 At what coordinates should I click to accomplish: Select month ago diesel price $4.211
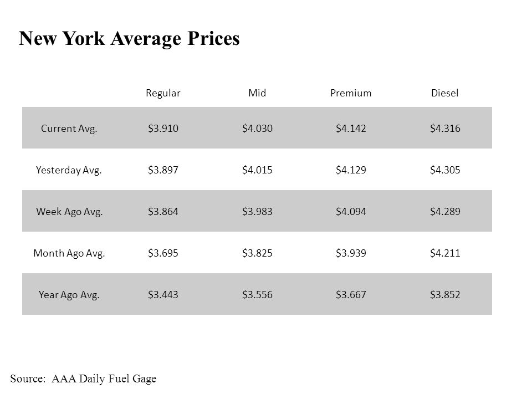tap(445, 253)
